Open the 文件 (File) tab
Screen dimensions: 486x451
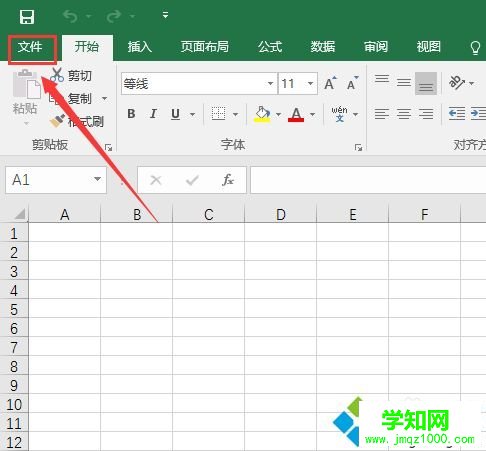click(x=30, y=47)
